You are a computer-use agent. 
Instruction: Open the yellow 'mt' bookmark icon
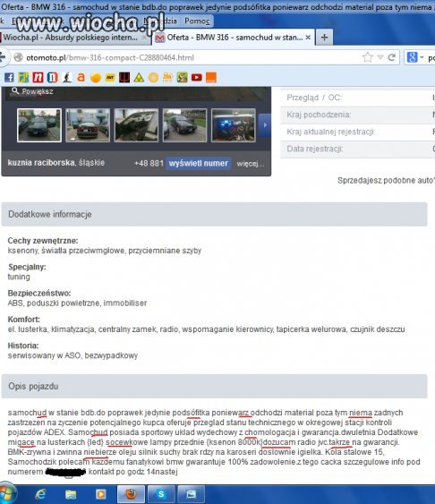[110, 78]
